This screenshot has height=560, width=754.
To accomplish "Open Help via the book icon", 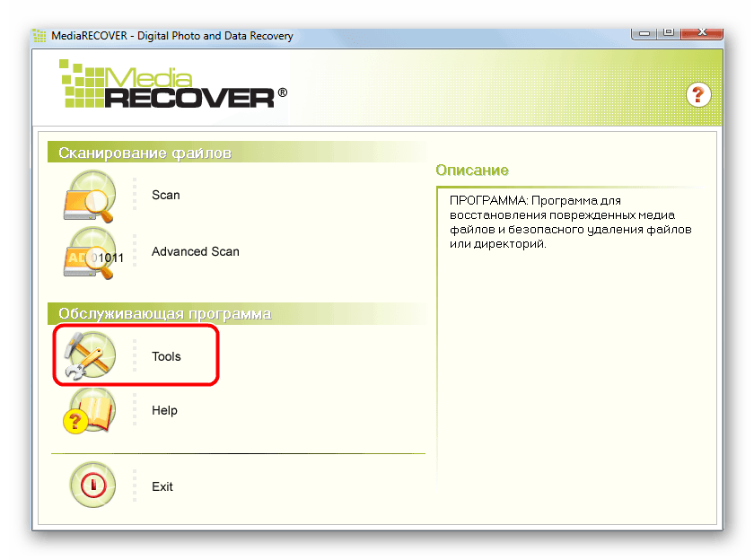I will 91,411.
